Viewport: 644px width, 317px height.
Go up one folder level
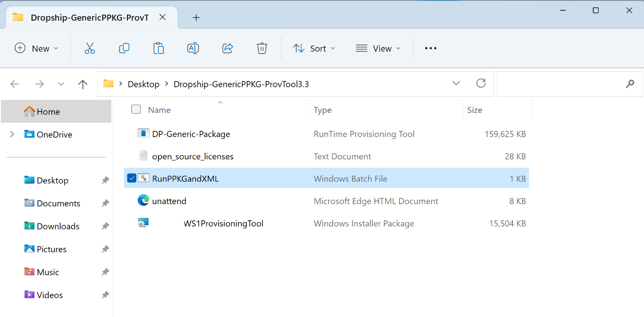[83, 84]
